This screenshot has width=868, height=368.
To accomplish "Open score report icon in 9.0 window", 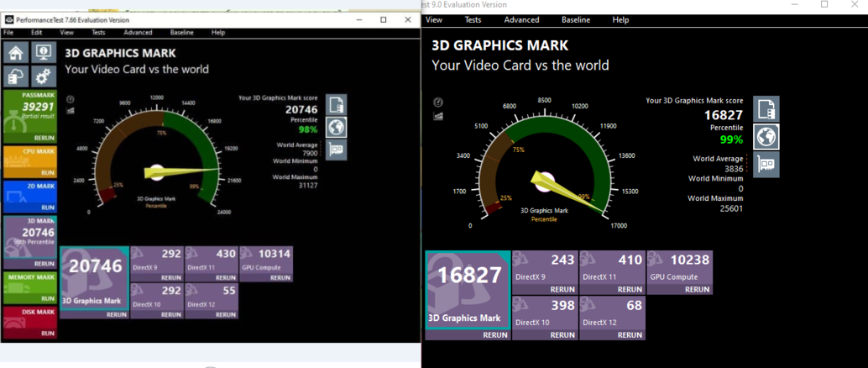I will point(766,109).
